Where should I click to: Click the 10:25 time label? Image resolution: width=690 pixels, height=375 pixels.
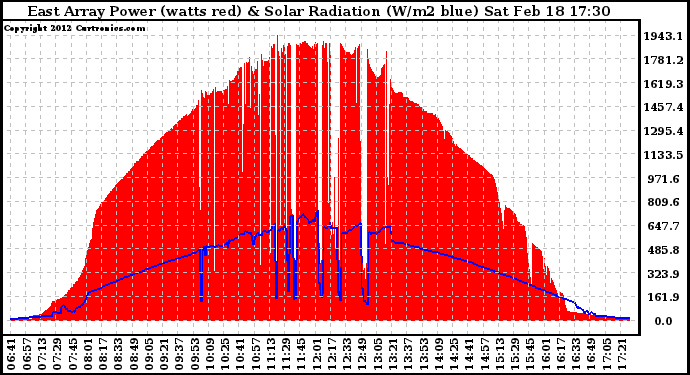pyautogui.click(x=225, y=354)
